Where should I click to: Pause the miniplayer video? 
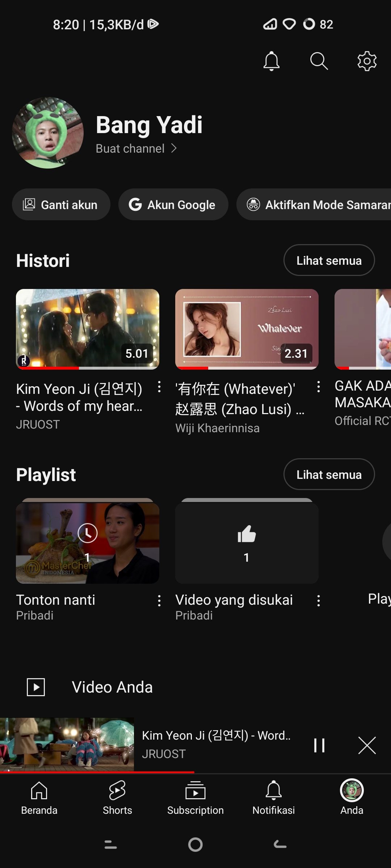tap(319, 745)
